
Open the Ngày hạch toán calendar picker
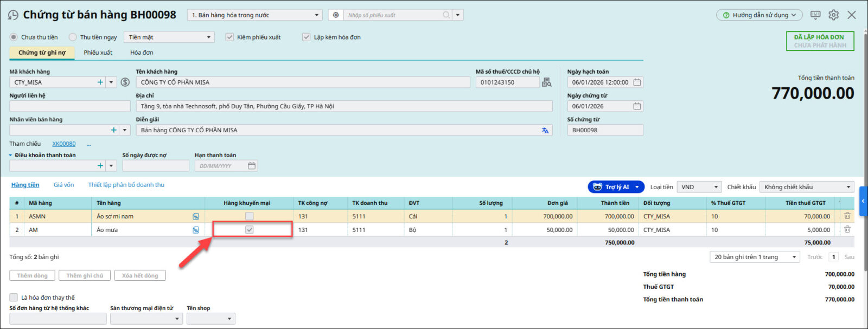[637, 82]
